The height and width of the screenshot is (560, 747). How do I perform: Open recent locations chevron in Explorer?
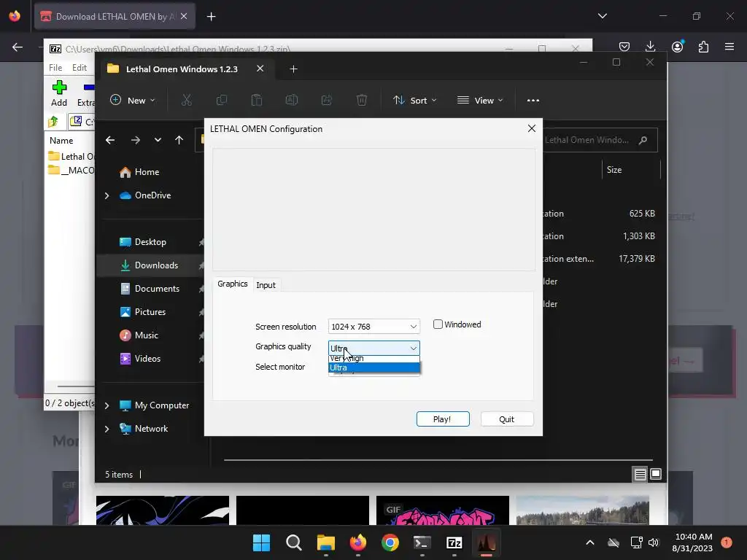(x=158, y=140)
